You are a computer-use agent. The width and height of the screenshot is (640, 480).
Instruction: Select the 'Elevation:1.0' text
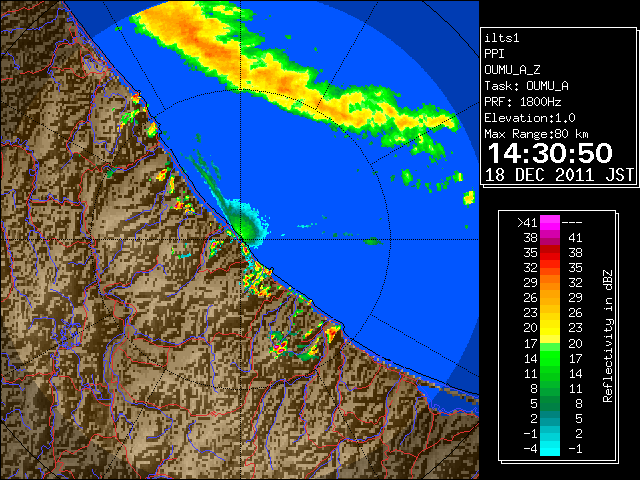coord(530,118)
